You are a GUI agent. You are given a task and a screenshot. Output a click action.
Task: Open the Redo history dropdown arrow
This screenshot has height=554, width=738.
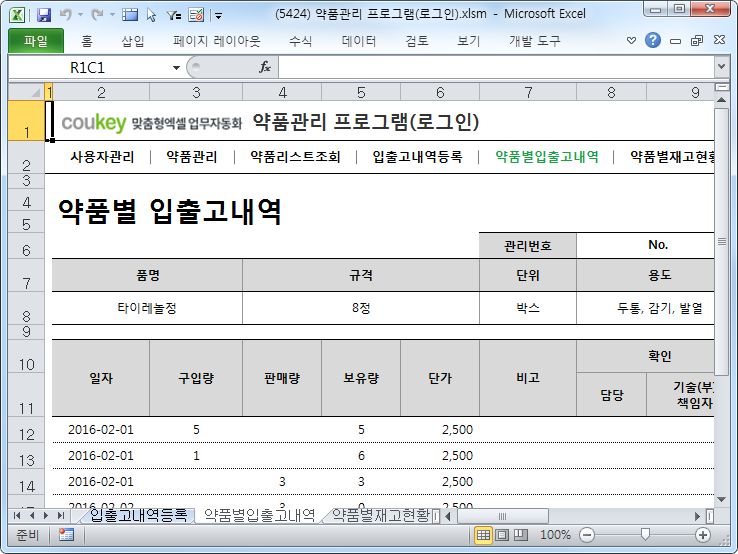pyautogui.click(x=112, y=15)
